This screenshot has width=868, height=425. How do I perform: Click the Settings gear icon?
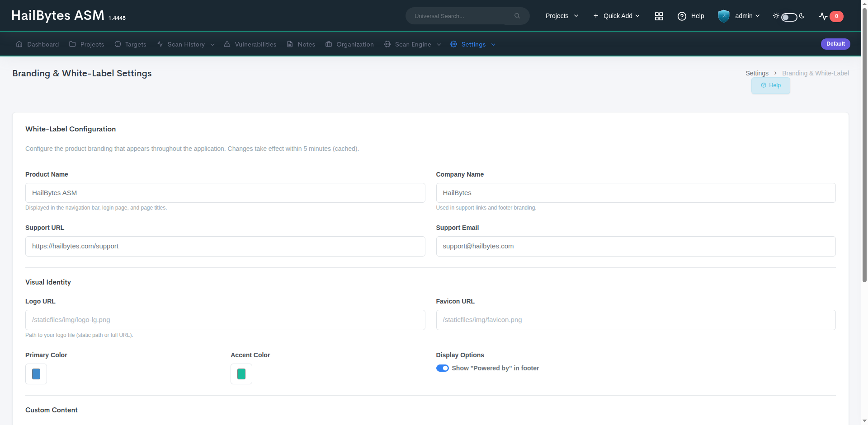tap(453, 44)
